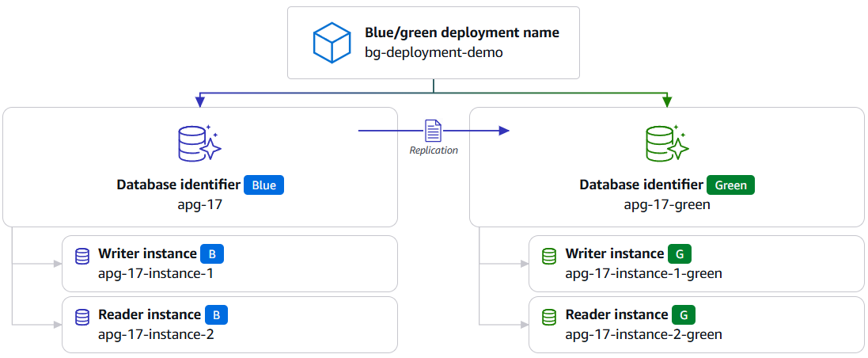Click the green Reader instance database icon
This screenshot has width=868, height=358.
(x=548, y=318)
